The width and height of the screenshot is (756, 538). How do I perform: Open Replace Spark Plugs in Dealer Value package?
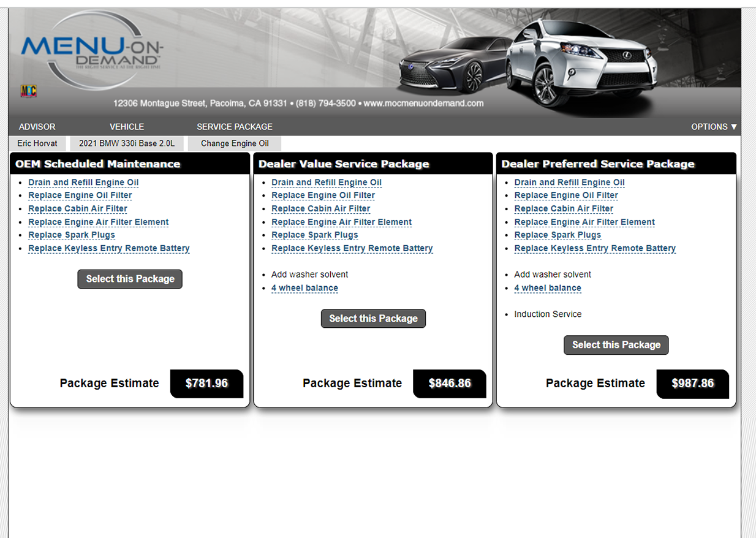coord(315,235)
